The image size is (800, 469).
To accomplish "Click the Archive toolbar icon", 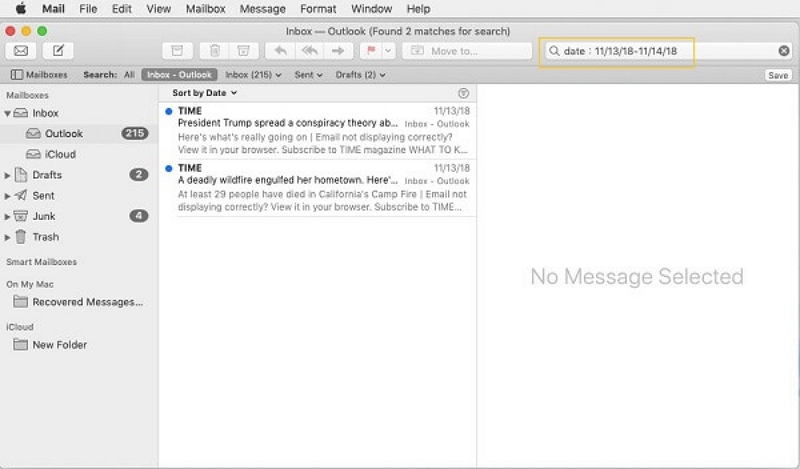I will [177, 51].
